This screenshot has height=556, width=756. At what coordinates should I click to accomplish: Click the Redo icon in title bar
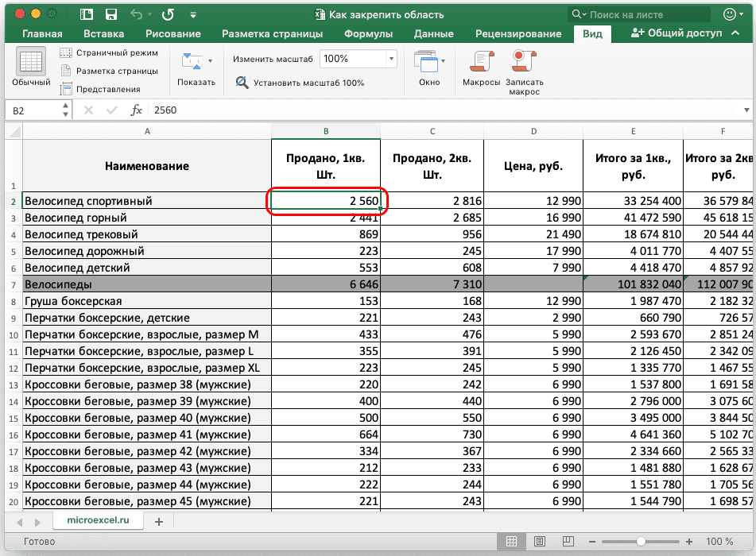(x=168, y=14)
